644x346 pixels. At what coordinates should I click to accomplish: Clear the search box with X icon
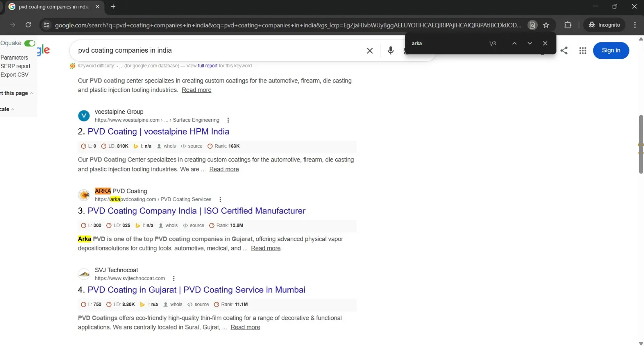[369, 51]
